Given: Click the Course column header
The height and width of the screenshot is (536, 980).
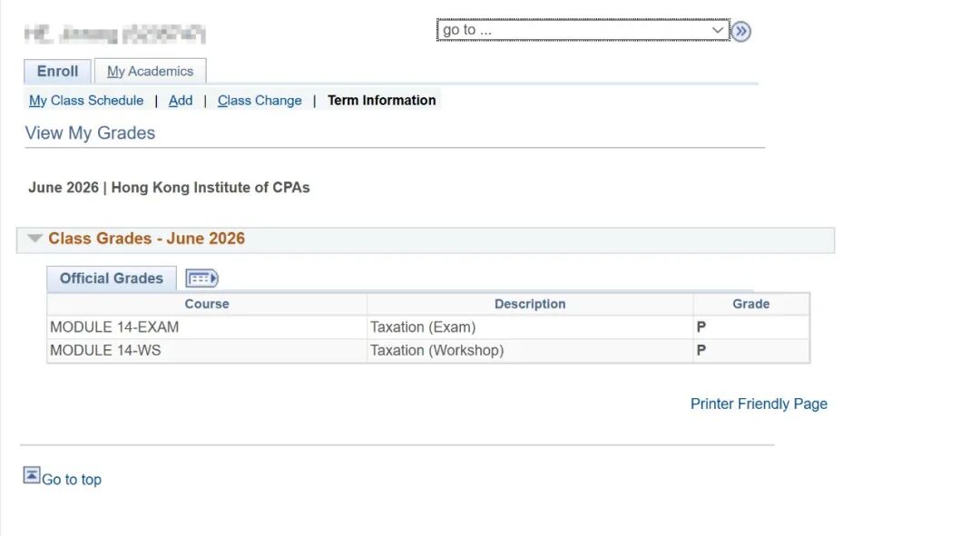Looking at the screenshot, I should (x=207, y=304).
